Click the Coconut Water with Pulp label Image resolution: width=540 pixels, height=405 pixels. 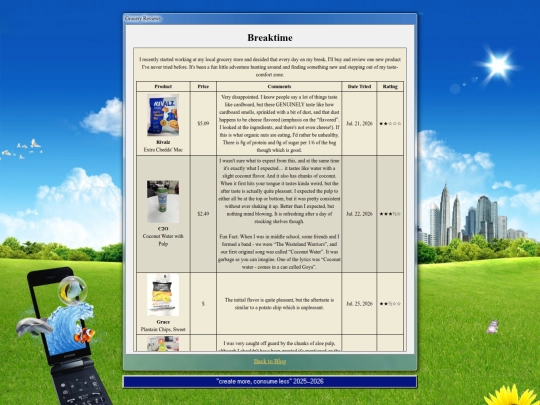[163, 240]
